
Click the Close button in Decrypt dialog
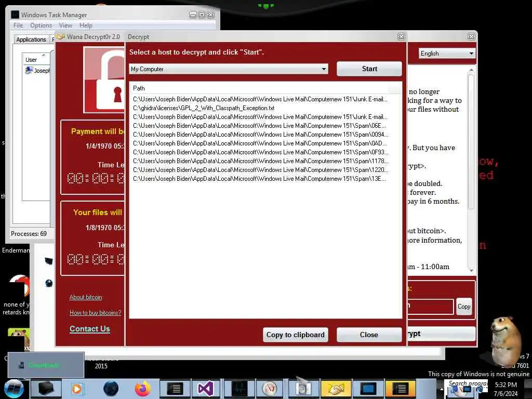point(369,335)
